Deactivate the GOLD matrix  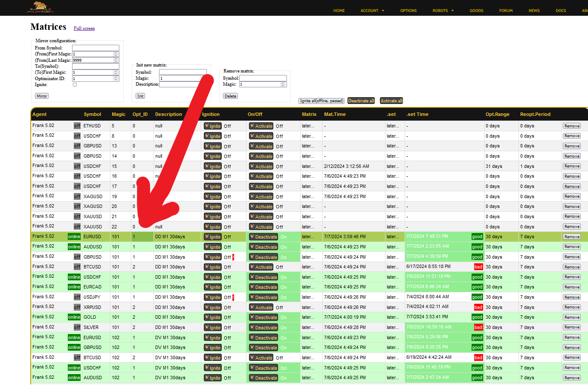pyautogui.click(x=263, y=317)
